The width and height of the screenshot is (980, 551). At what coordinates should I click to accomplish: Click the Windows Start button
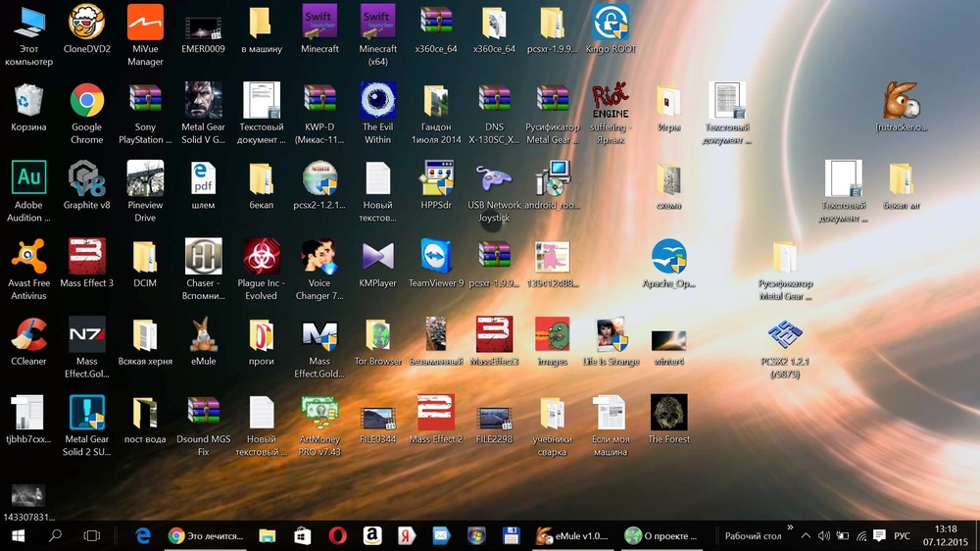[x=18, y=535]
